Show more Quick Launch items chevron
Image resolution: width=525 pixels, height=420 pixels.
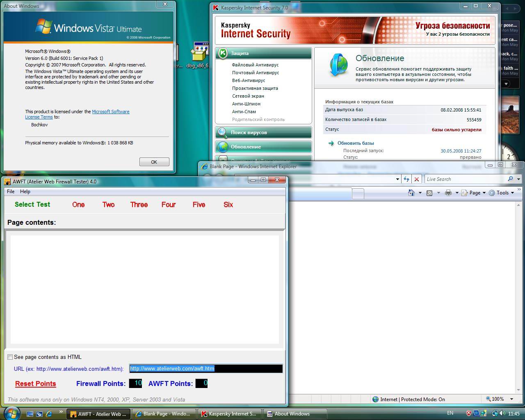pyautogui.click(x=61, y=412)
